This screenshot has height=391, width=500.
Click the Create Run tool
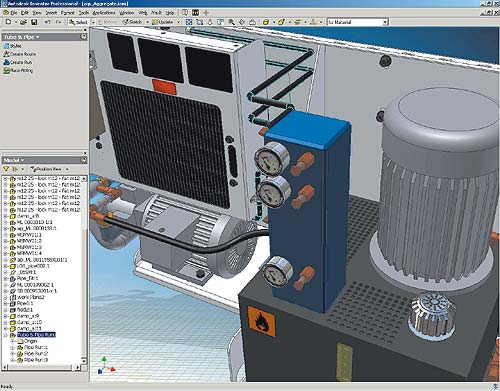tap(18, 62)
